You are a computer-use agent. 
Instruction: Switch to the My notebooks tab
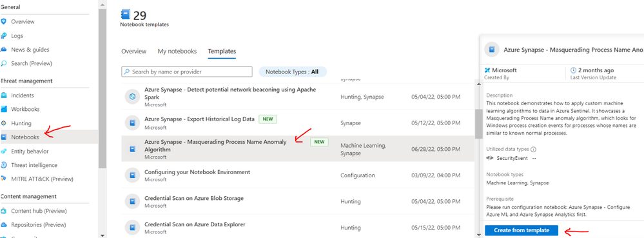coord(177,52)
